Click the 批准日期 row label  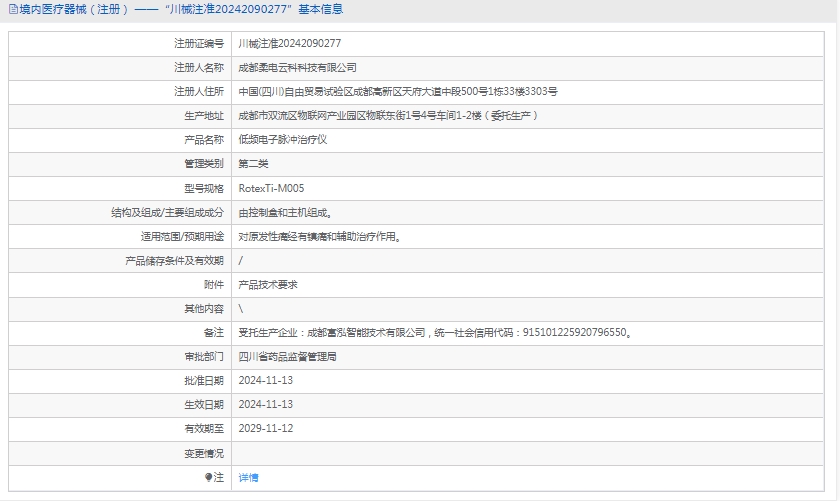coord(204,380)
